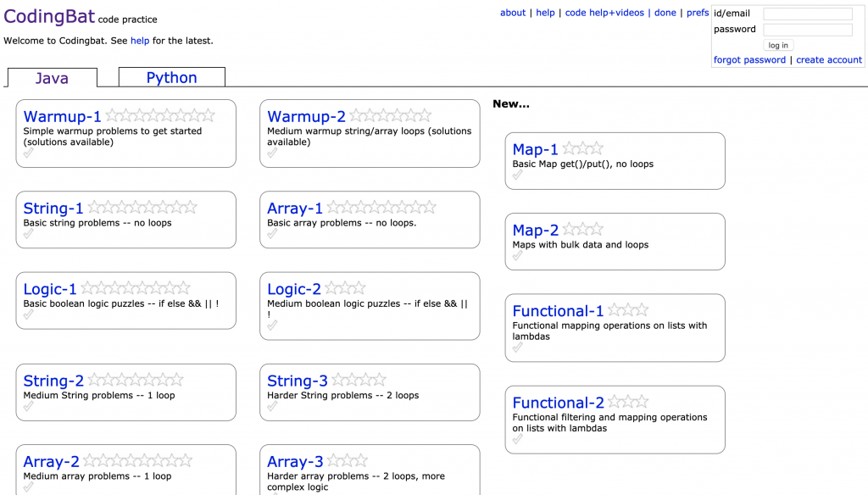Click the stars beside Functional-1
This screenshot has height=495, width=868.
pos(628,311)
